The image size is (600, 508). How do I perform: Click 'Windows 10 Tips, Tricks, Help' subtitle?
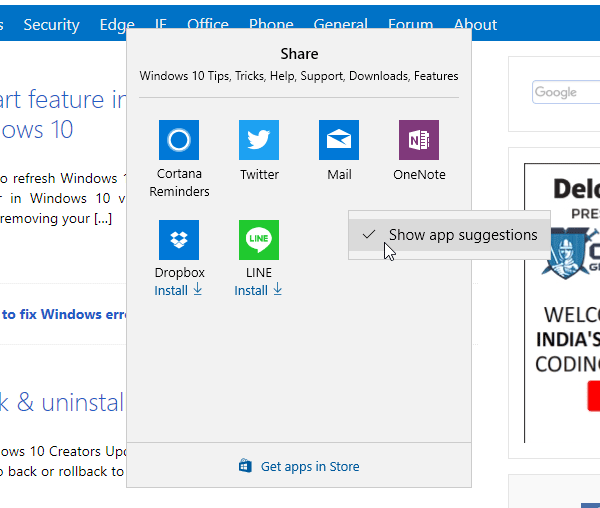coord(299,76)
